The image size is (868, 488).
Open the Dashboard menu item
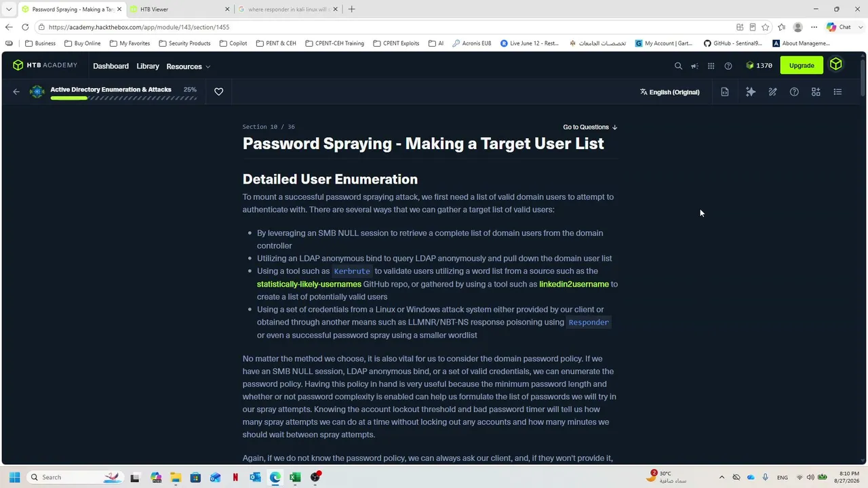tap(111, 66)
